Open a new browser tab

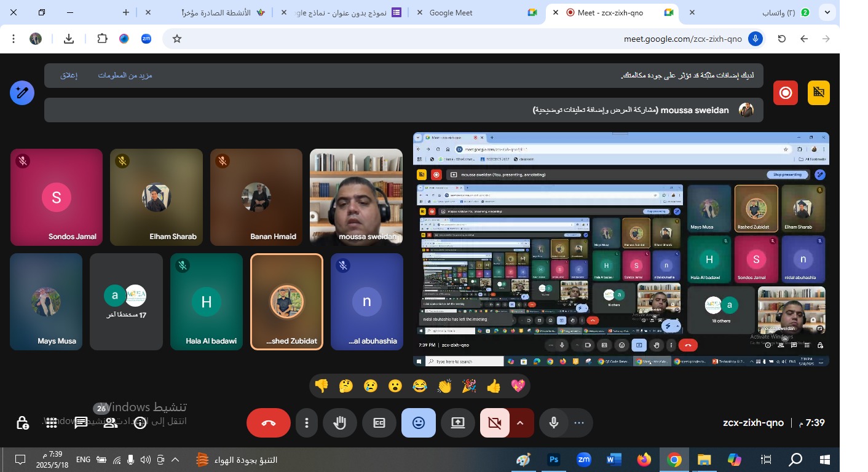126,12
